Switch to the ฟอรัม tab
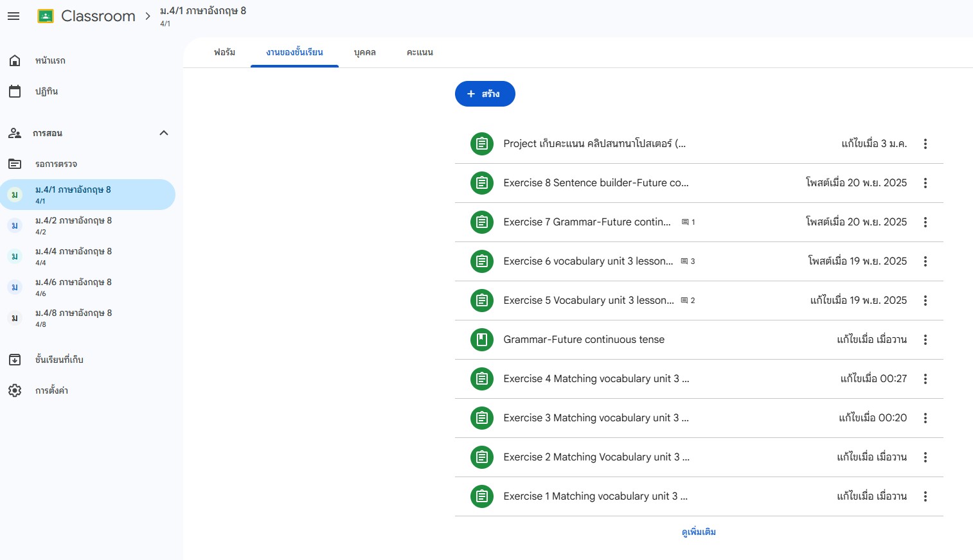Image resolution: width=973 pixels, height=560 pixels. (224, 53)
